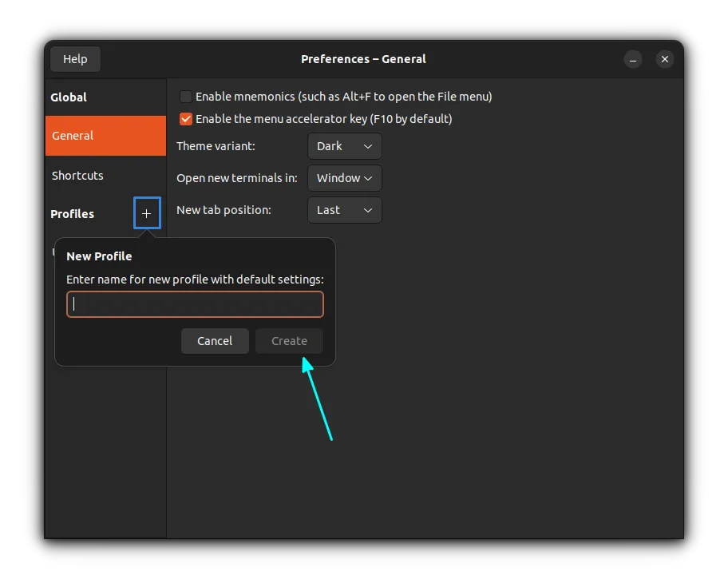Click Profiles in the sidebar

point(73,213)
